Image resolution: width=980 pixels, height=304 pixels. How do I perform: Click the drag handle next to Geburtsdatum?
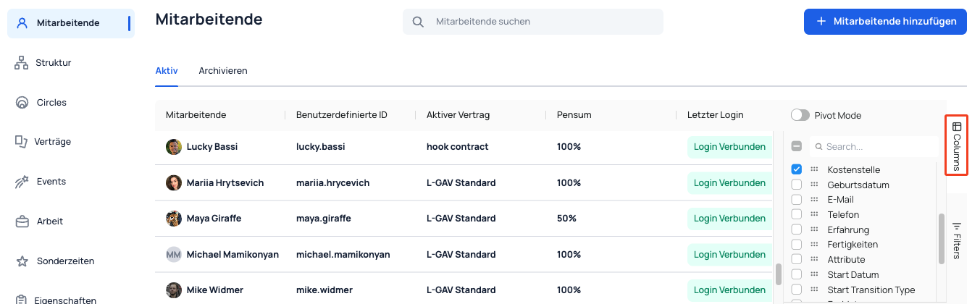point(814,185)
